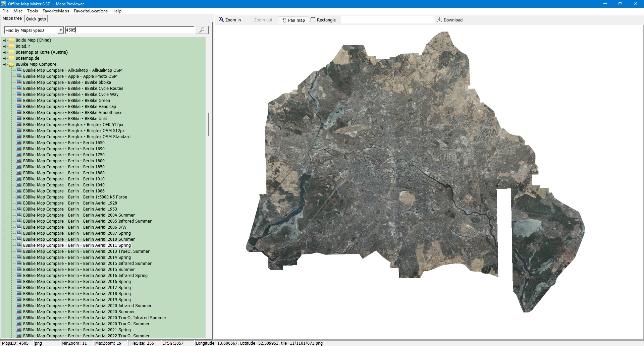Click the magnifier search button
The width and height of the screenshot is (644, 346).
[x=202, y=30]
